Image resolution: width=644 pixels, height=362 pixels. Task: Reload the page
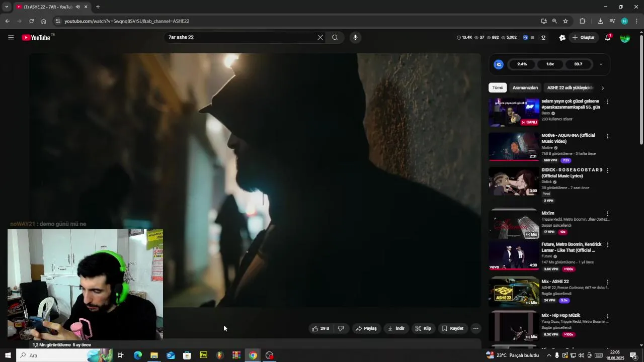31,21
